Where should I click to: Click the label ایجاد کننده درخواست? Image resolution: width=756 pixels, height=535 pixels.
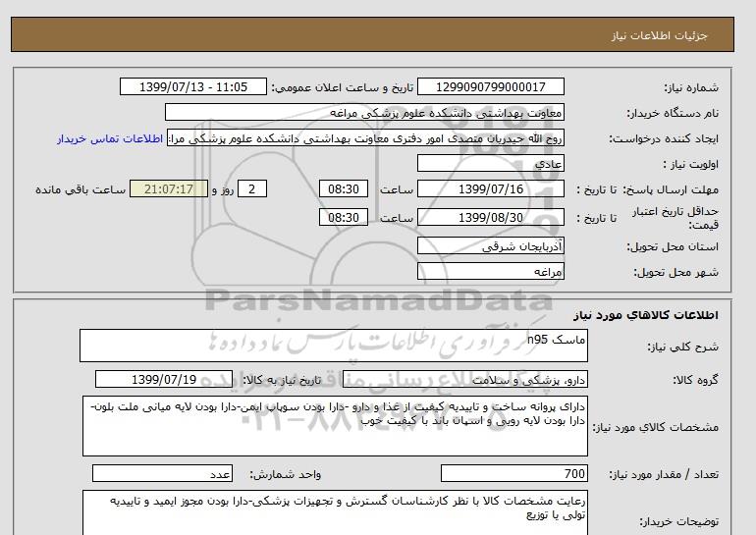point(664,138)
